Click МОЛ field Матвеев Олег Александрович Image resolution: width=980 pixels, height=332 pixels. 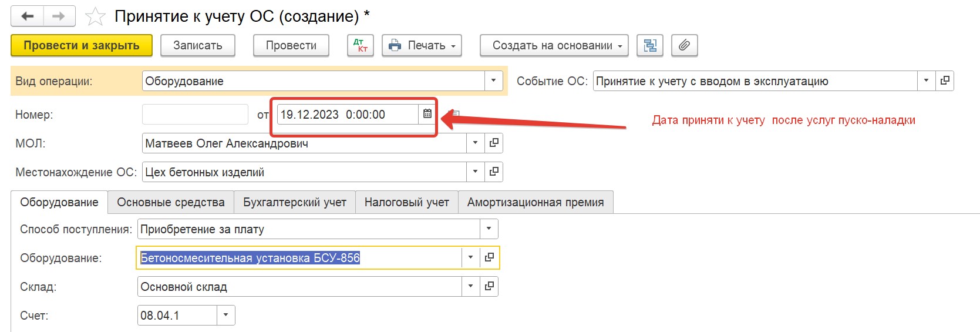click(x=304, y=143)
